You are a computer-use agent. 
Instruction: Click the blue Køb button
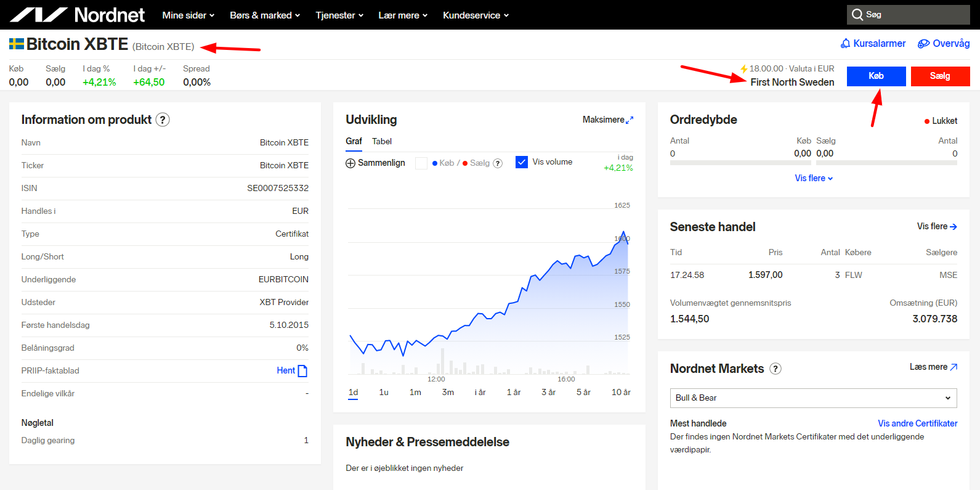(877, 76)
